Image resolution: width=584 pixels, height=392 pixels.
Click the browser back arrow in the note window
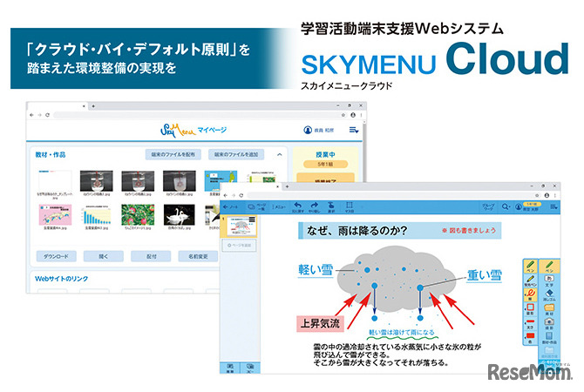[226, 195]
